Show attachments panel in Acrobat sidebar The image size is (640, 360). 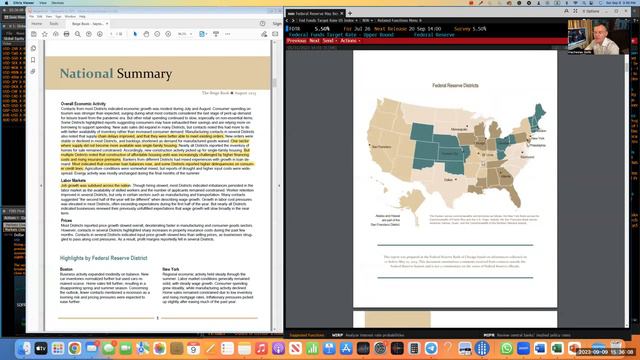click(33, 71)
